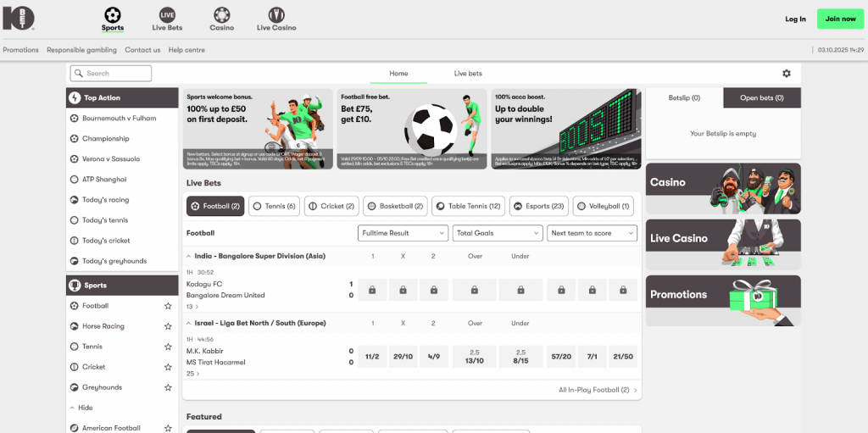The height and width of the screenshot is (433, 868).
Task: Select the Basketball (2) live filter
Action: [395, 206]
